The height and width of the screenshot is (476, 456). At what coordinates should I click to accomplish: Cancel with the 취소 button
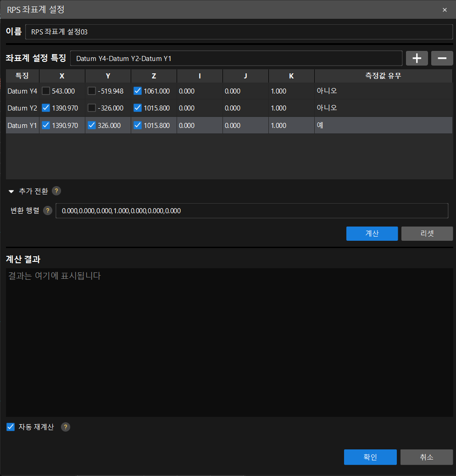click(427, 457)
